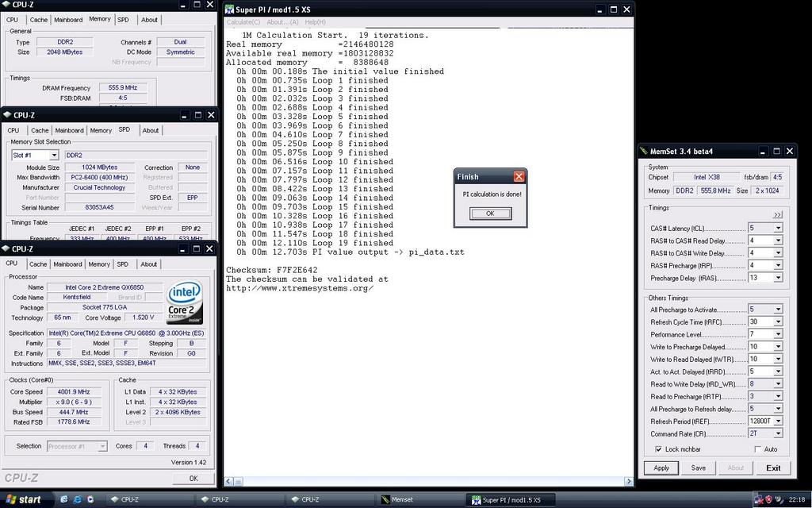Viewport: 812px width, 508px height.
Task: Open the first quick-launch icon beside start
Action: [63, 500]
